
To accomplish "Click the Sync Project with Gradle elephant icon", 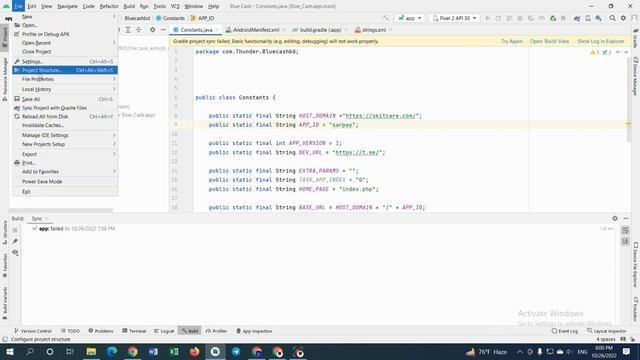I will [x=577, y=18].
